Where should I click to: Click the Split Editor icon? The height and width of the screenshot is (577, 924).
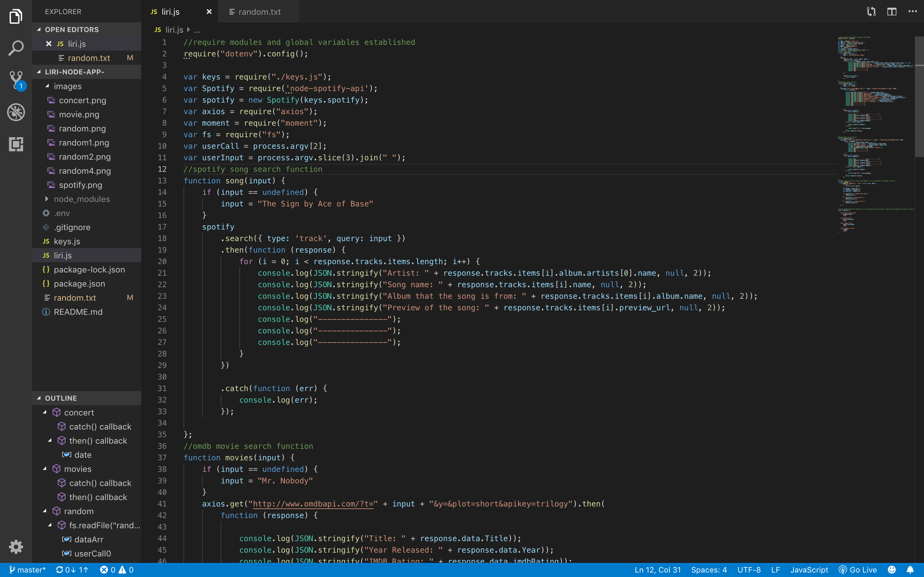pos(892,12)
